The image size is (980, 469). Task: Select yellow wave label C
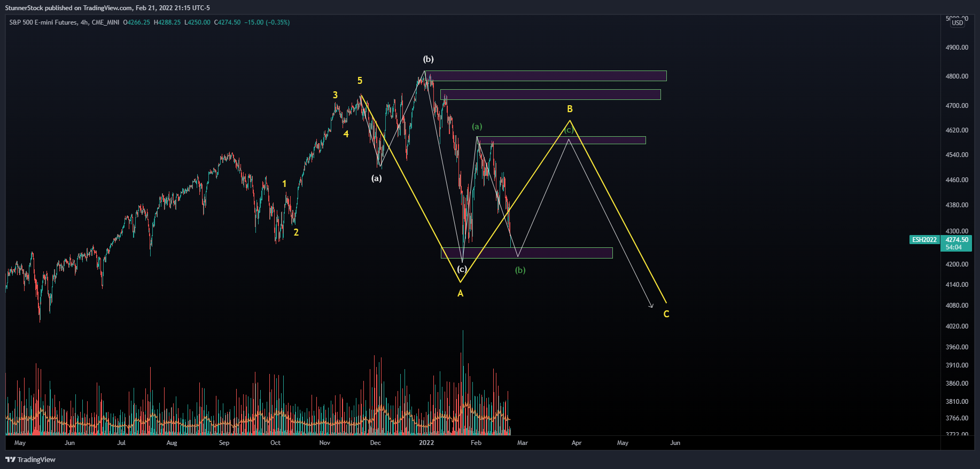tap(666, 314)
